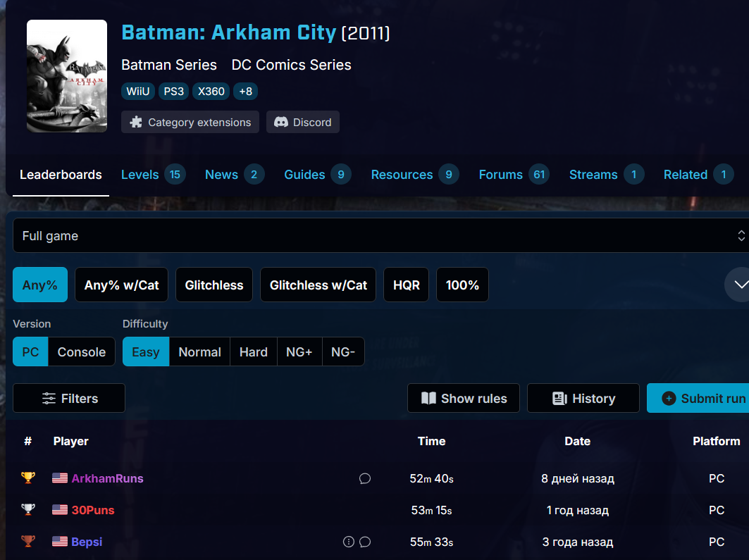
Task: Click the Time column header
Action: point(431,441)
